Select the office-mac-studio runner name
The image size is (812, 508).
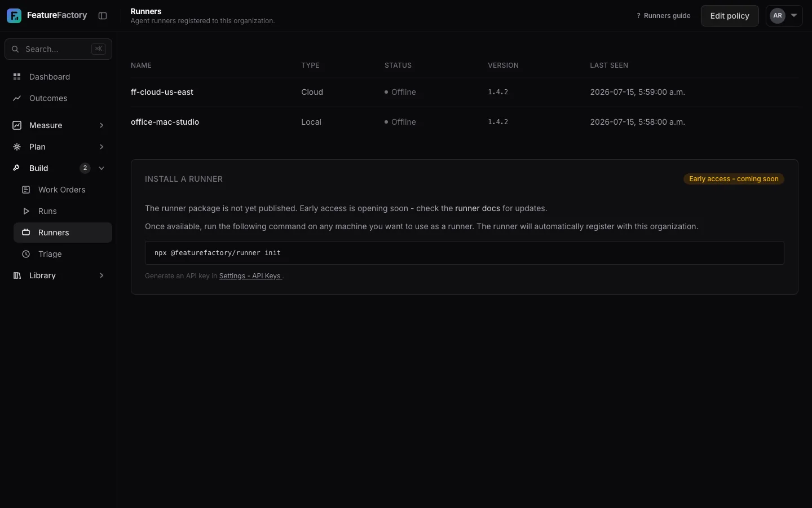165,122
